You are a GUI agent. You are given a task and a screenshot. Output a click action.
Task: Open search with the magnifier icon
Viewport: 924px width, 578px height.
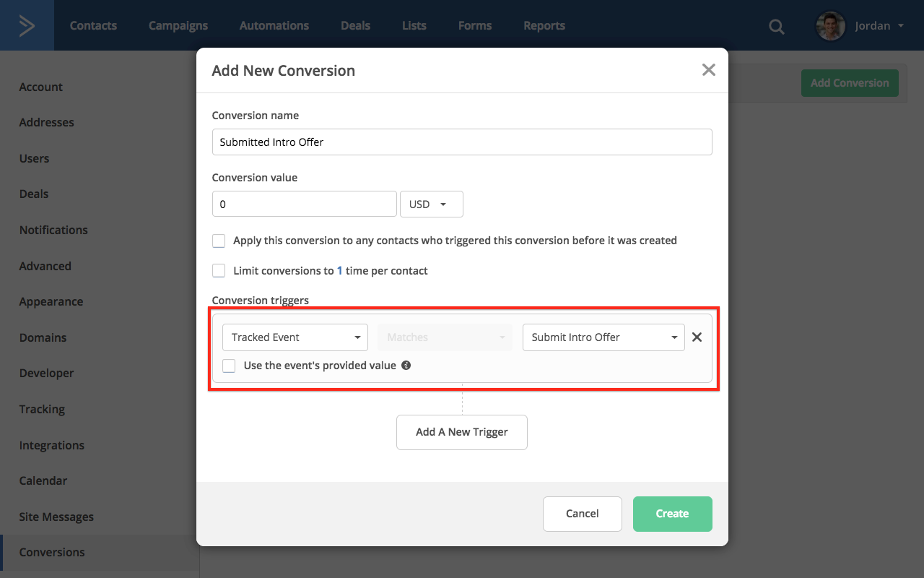pyautogui.click(x=776, y=27)
